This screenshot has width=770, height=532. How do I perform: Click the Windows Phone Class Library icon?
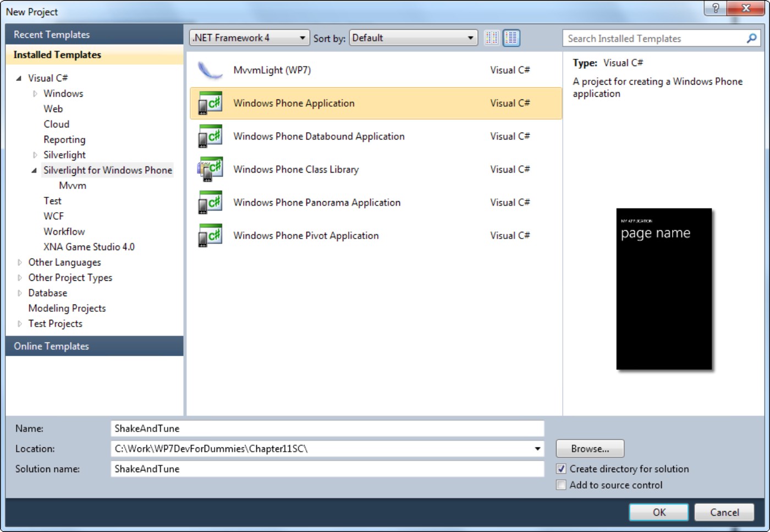point(210,169)
